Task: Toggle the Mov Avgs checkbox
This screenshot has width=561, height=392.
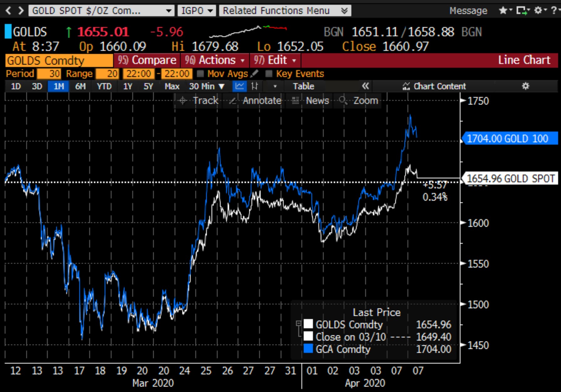Action: [x=200, y=74]
